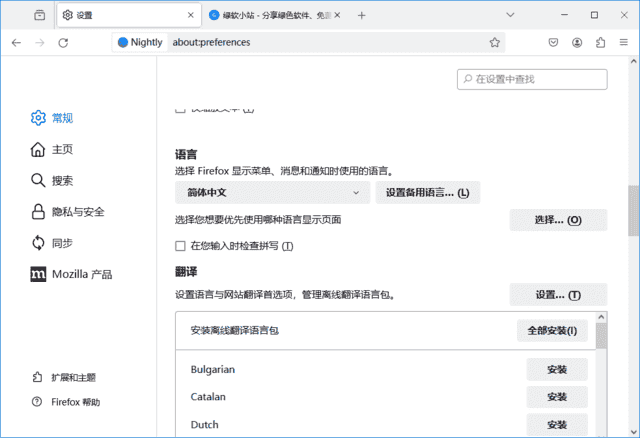Image resolution: width=640 pixels, height=438 pixels.
Task: Click 设置备用语言 button
Action: pyautogui.click(x=427, y=192)
